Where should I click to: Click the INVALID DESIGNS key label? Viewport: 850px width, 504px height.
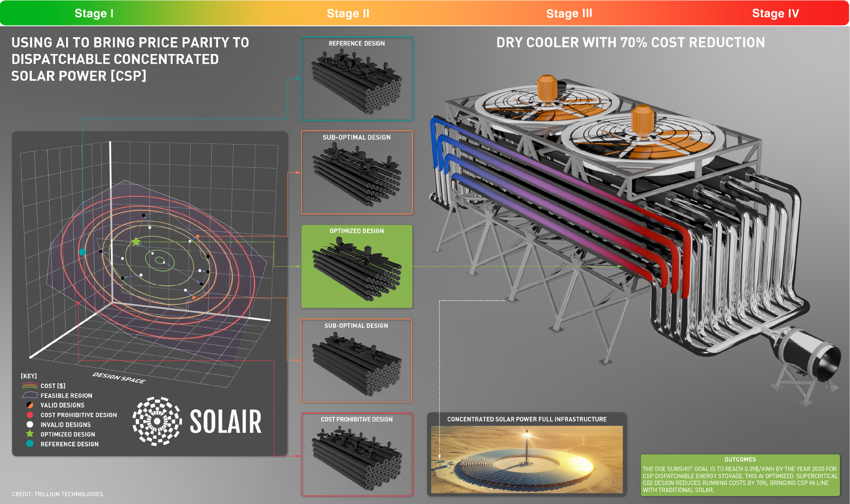(66, 425)
